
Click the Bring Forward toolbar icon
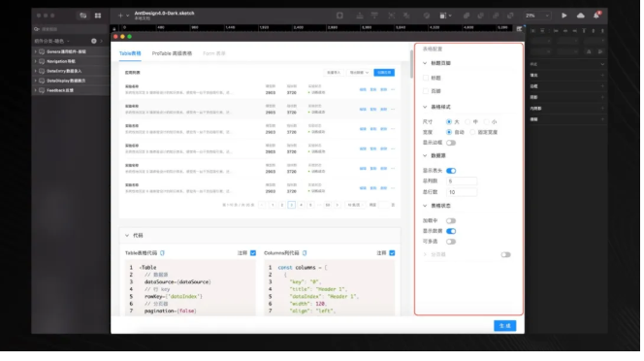click(x=360, y=16)
